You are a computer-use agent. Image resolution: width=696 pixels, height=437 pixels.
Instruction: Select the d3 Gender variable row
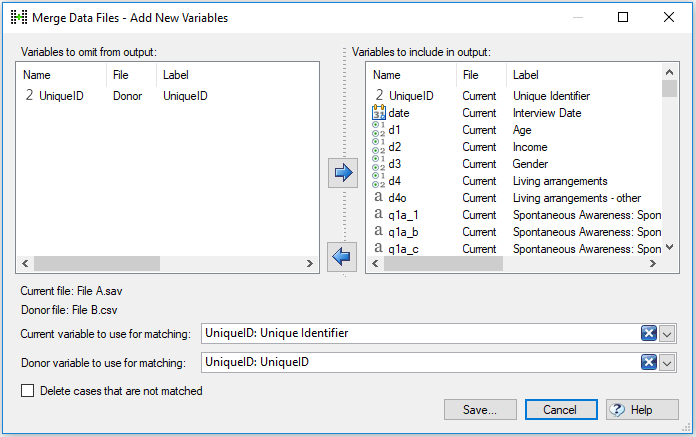(515, 164)
